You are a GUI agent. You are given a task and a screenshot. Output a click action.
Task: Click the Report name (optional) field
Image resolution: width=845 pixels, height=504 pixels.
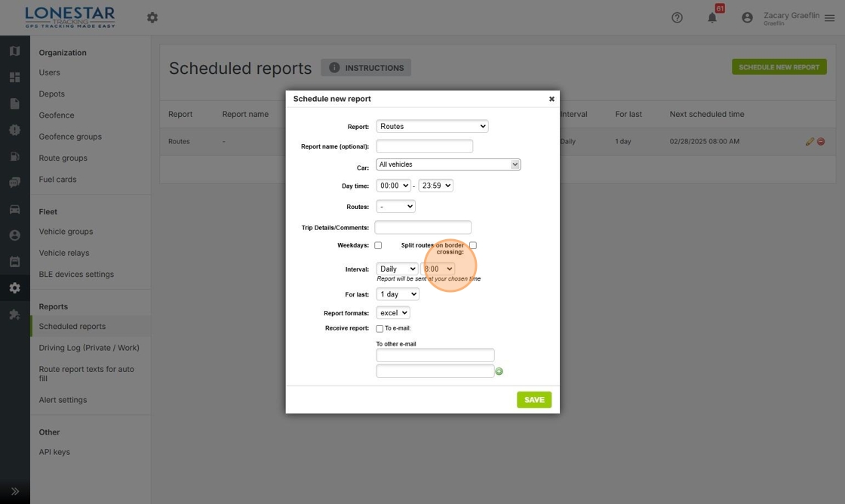pyautogui.click(x=425, y=146)
